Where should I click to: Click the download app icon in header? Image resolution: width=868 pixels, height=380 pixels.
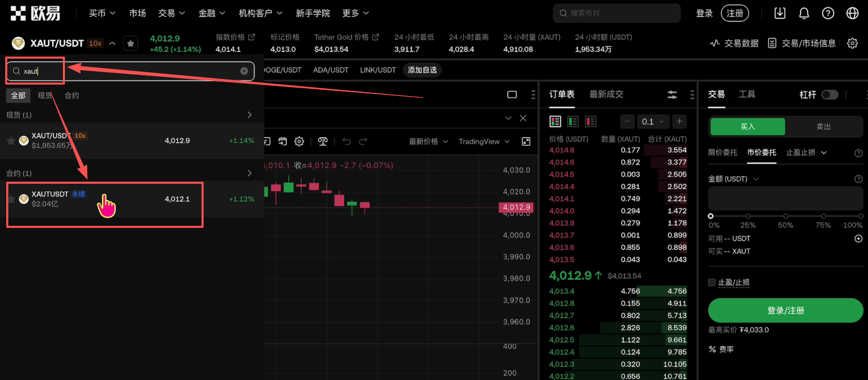[x=780, y=13]
